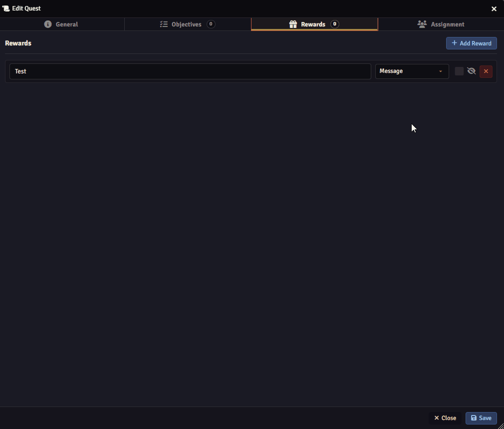504x429 pixels.
Task: Click the Rewards section heading text
Action: [18, 43]
